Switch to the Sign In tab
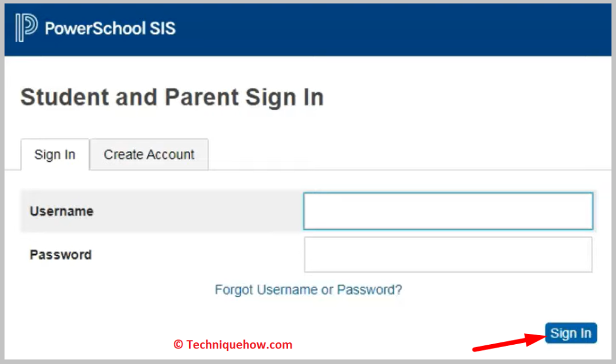616x364 pixels. [55, 155]
